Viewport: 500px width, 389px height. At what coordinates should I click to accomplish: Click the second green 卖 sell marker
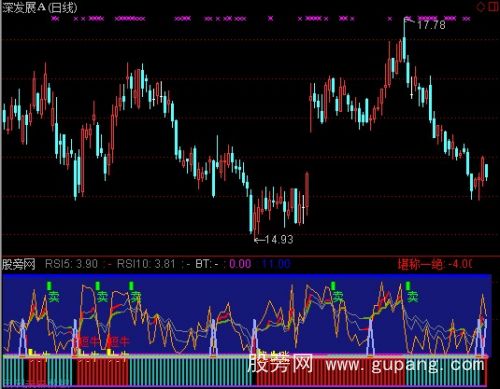point(102,296)
